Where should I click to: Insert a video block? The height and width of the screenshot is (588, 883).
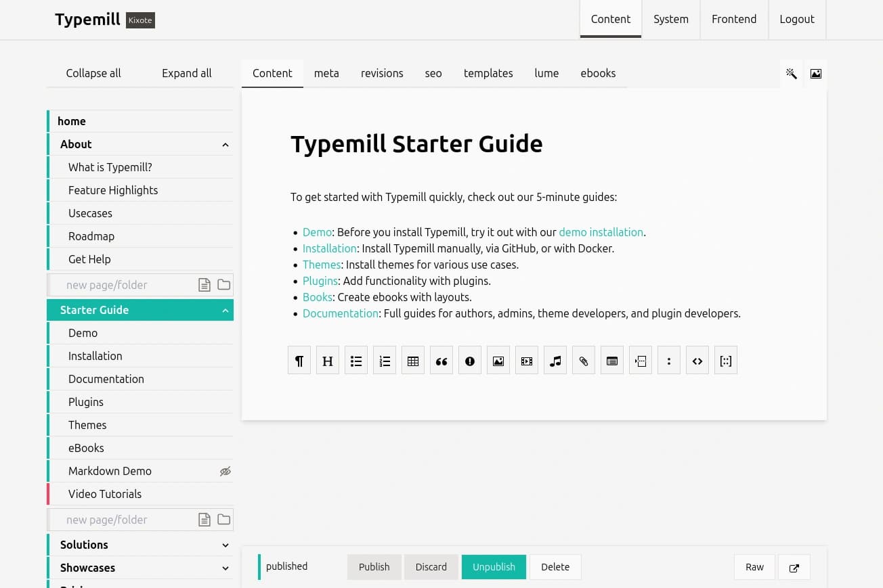click(x=527, y=361)
